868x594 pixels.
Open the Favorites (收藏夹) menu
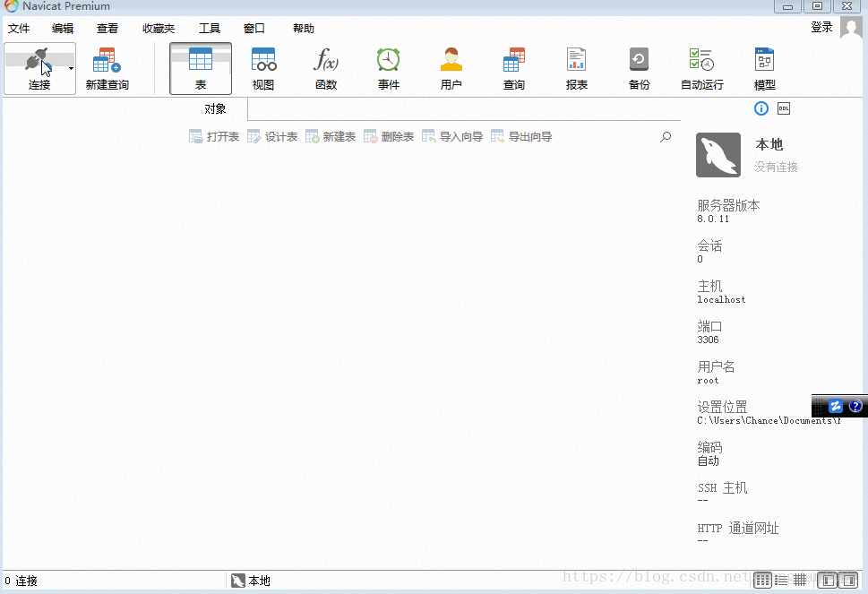pyautogui.click(x=159, y=29)
